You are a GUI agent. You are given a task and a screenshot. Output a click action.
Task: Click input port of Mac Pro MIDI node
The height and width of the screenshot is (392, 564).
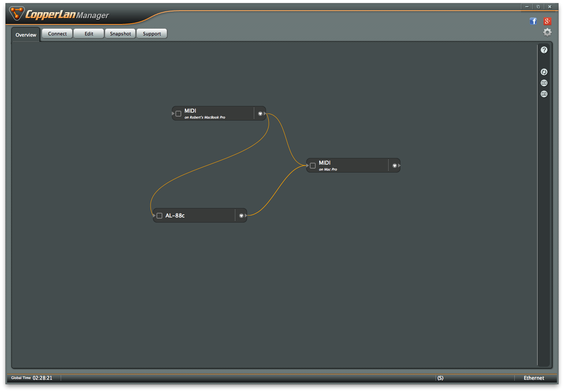pos(307,165)
